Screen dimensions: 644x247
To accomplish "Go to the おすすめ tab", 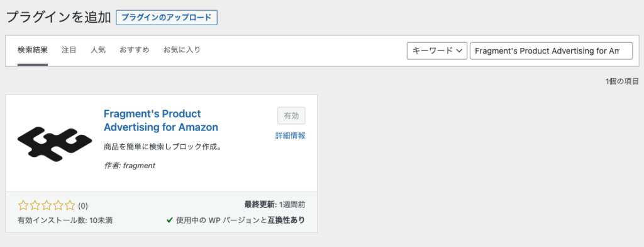I will [x=135, y=50].
